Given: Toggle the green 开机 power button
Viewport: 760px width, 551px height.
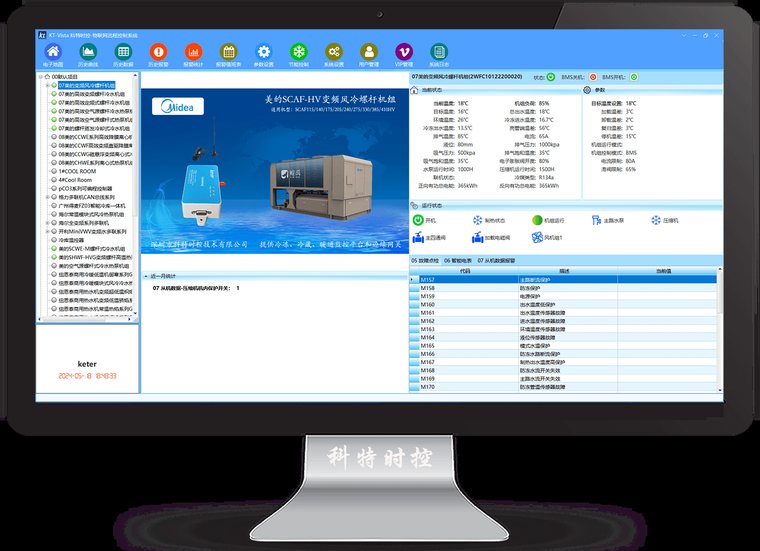Looking at the screenshot, I should (x=418, y=220).
